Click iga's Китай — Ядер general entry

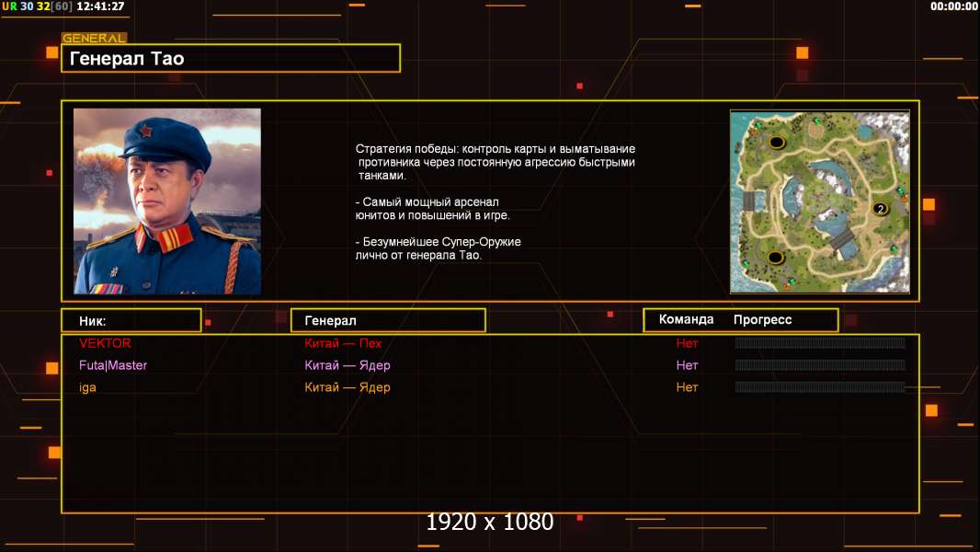[348, 387]
